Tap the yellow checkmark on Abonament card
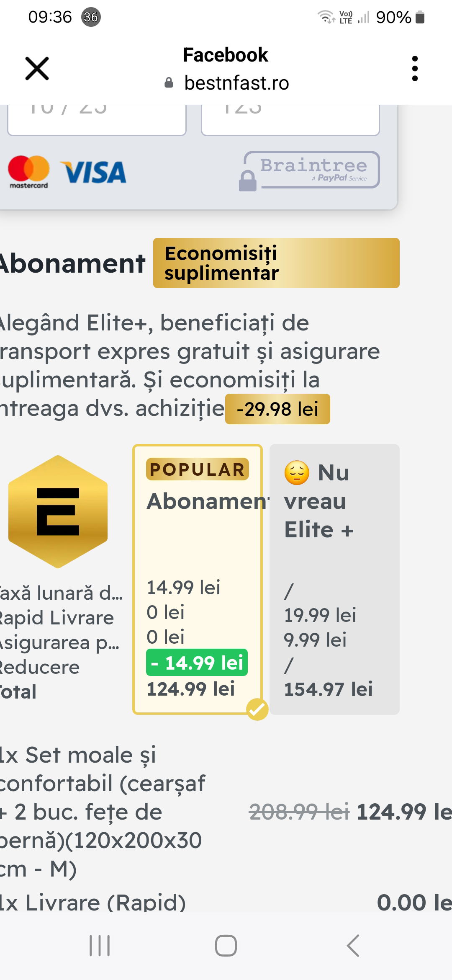Viewport: 452px width, 980px height. pos(257,709)
